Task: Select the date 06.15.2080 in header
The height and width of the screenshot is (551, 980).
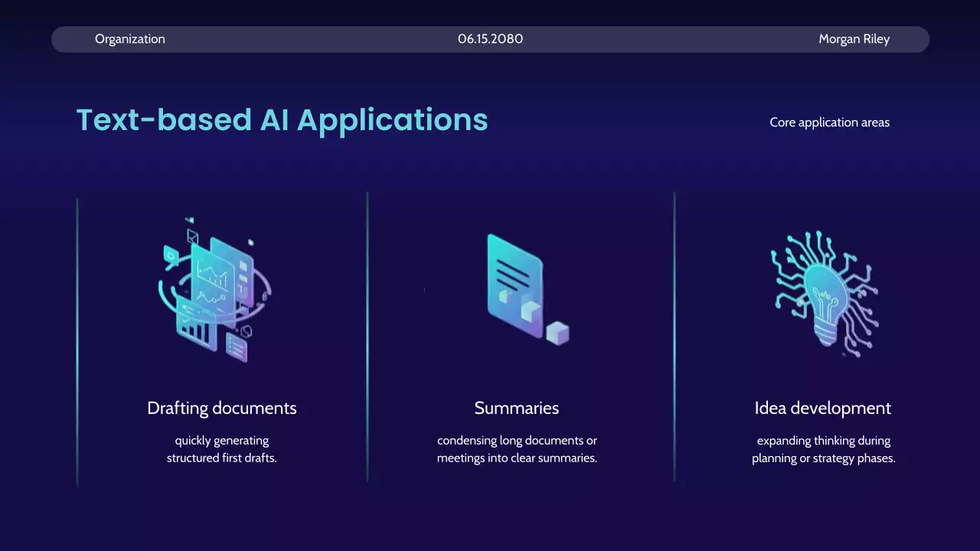Action: coord(490,39)
